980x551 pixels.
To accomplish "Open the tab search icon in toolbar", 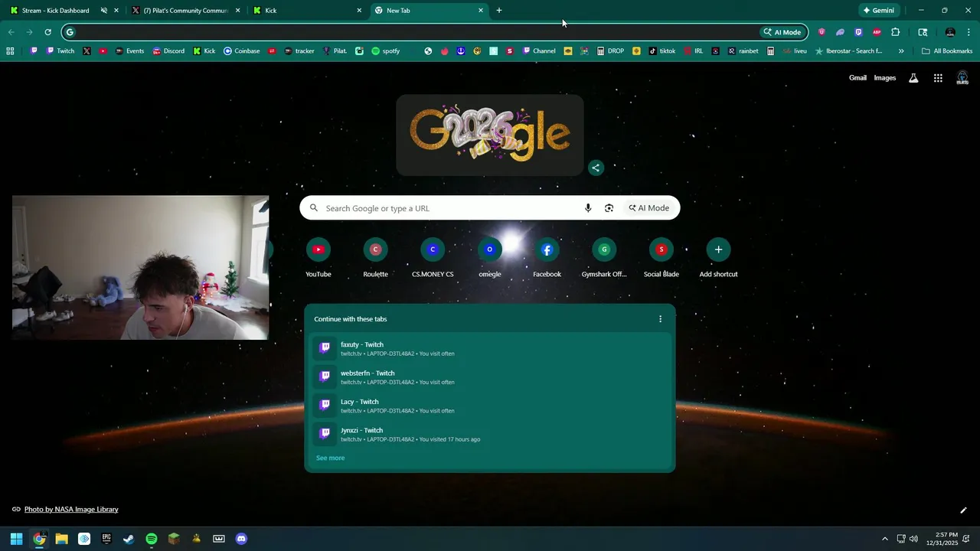I will (x=923, y=32).
